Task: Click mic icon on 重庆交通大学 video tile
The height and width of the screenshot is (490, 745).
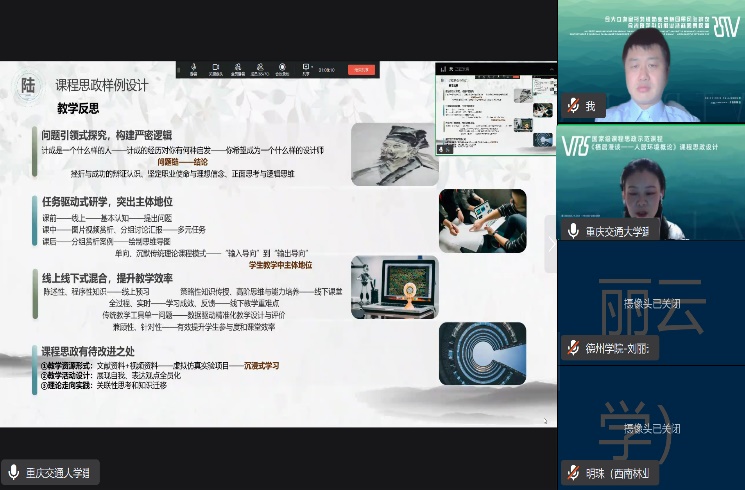Action: coord(574,230)
